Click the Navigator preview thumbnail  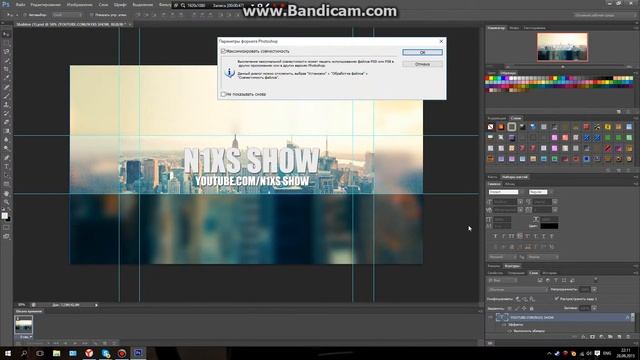pos(562,47)
